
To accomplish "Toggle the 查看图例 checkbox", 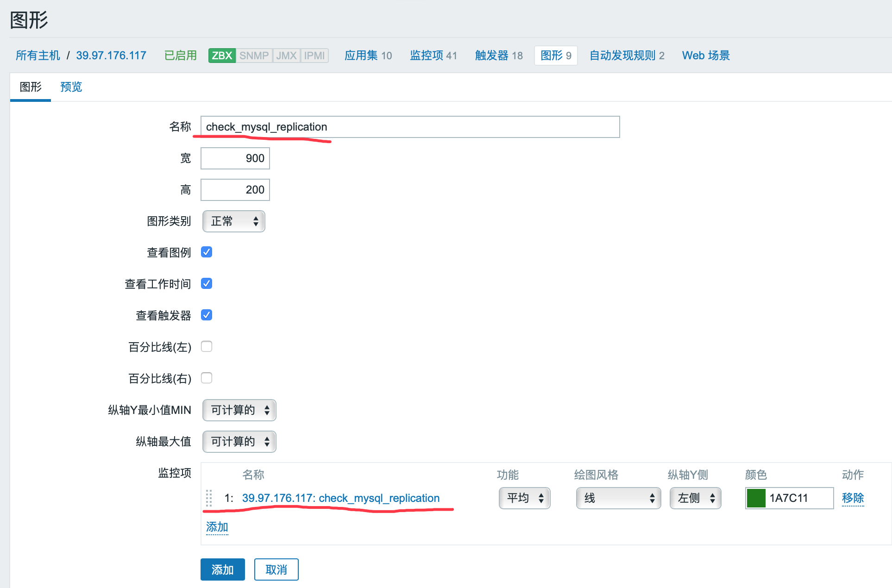I will [207, 252].
